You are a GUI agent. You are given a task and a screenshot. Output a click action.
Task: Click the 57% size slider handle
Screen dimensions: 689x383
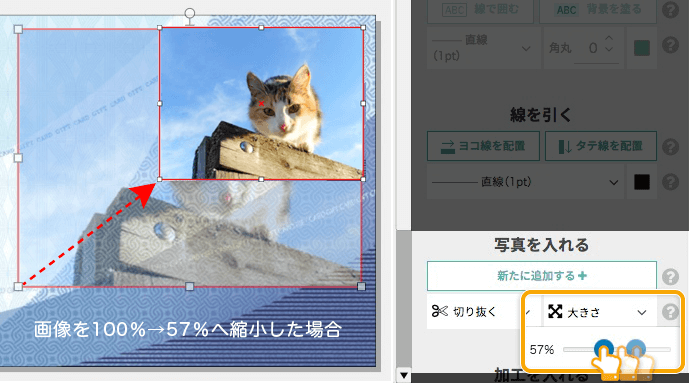(x=604, y=348)
